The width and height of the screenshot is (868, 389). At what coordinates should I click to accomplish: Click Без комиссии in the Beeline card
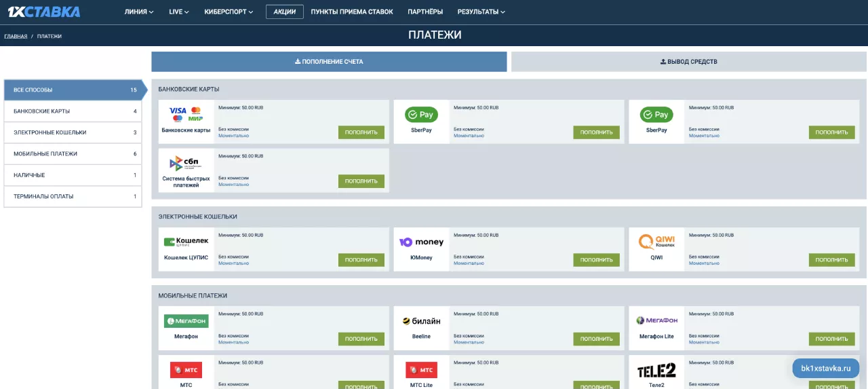469,336
